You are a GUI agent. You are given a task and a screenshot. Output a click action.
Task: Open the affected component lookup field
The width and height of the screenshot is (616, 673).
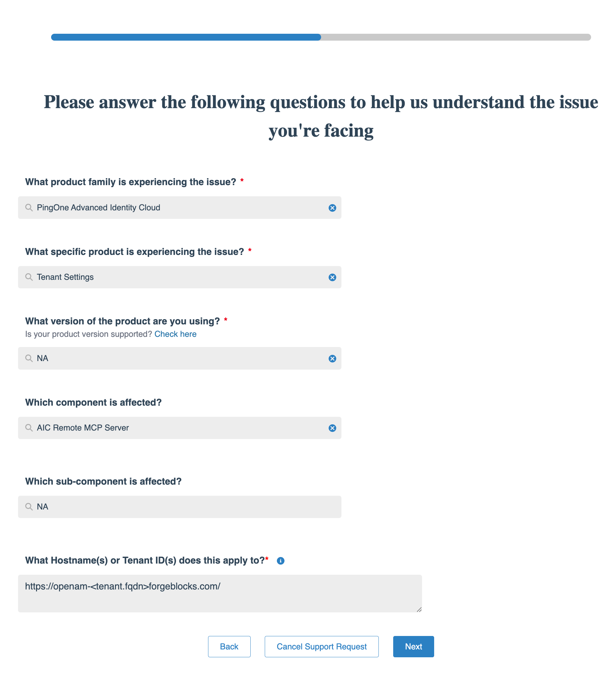[180, 428]
